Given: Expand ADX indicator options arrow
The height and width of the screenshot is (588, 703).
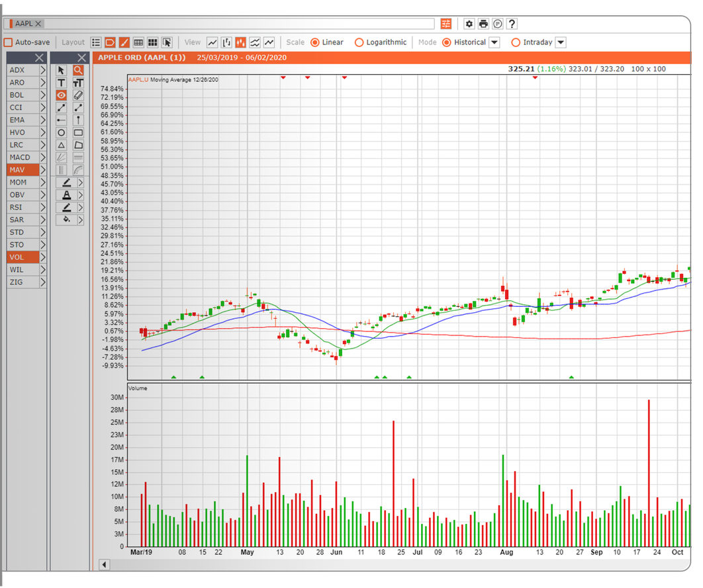Looking at the screenshot, I should (42, 70).
